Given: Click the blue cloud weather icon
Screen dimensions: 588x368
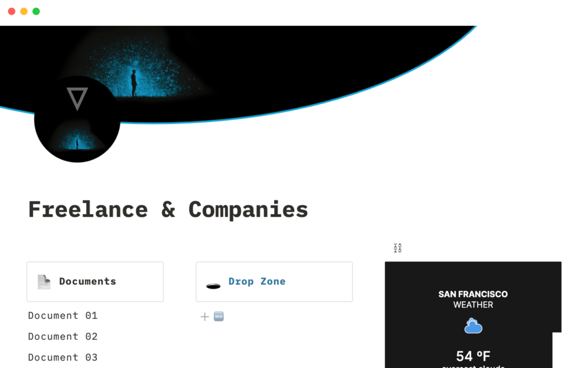Looking at the screenshot, I should (x=473, y=325).
